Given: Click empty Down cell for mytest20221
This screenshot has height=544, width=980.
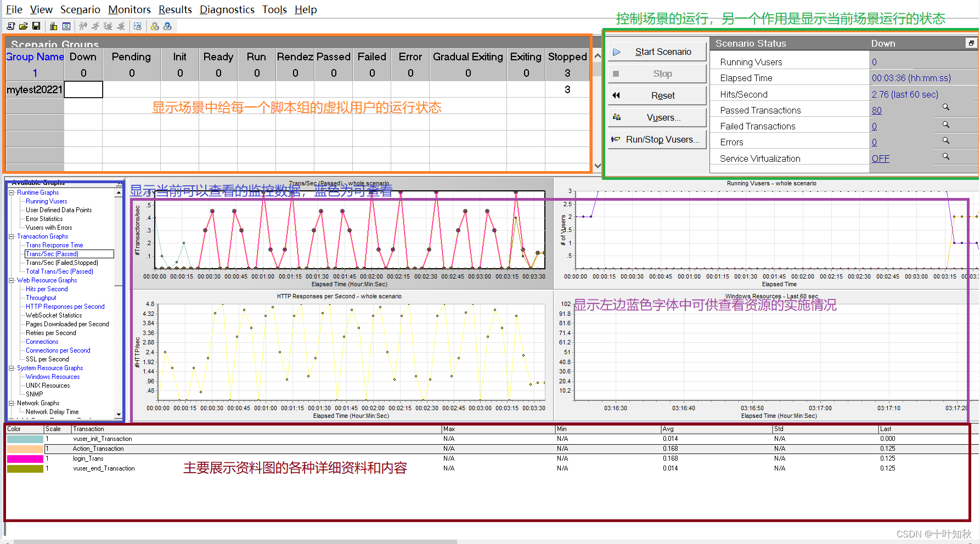Looking at the screenshot, I should pos(83,89).
